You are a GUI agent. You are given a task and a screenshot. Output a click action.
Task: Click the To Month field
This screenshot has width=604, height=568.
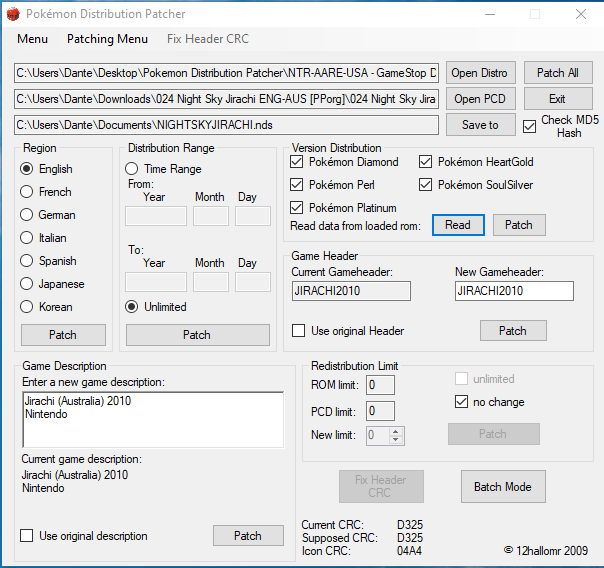pyautogui.click(x=211, y=282)
